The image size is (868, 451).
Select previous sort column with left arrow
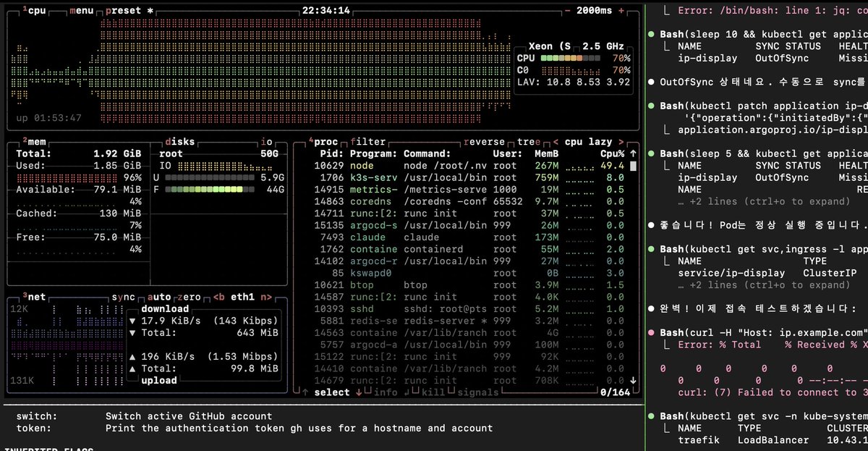556,142
